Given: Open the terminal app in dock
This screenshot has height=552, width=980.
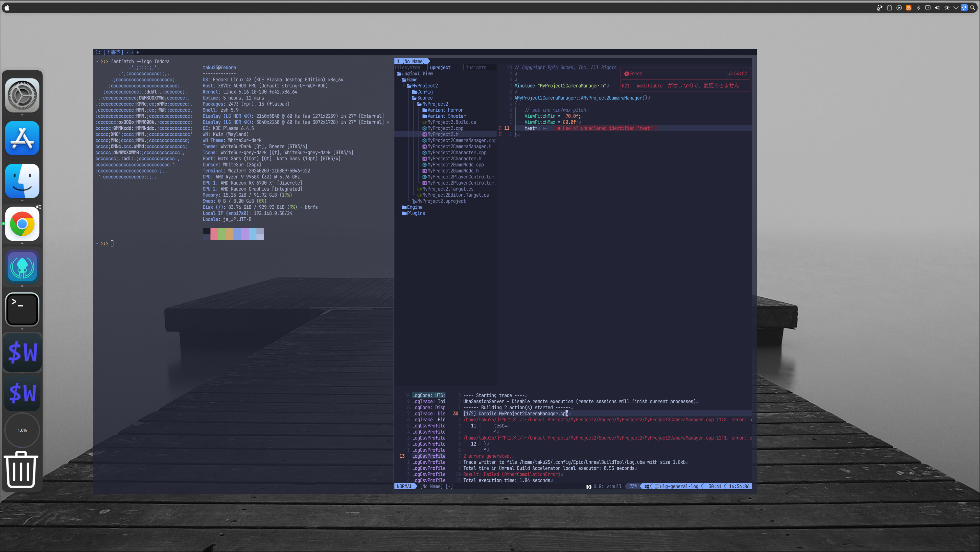Looking at the screenshot, I should (22, 310).
